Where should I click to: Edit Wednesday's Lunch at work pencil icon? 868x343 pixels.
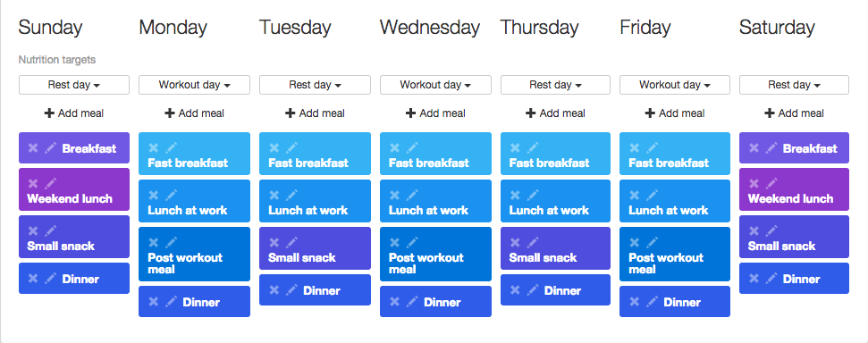coord(412,196)
